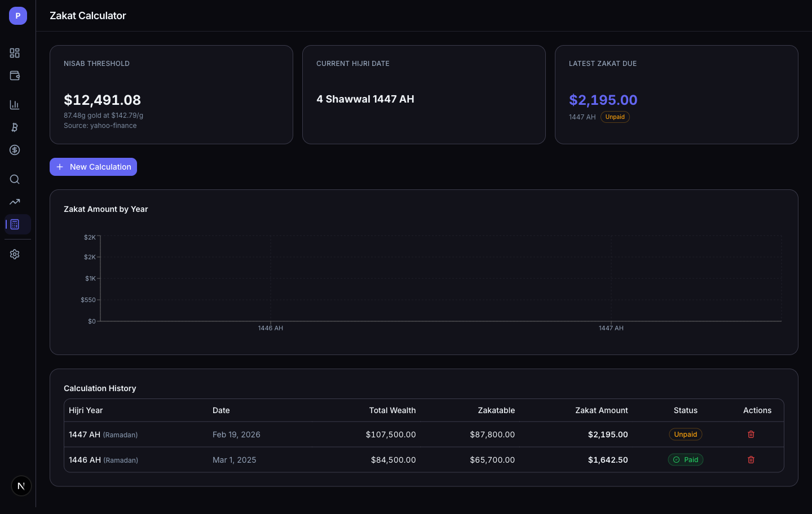Open the dollar coin icon in sidebar
The image size is (812, 514).
point(15,150)
